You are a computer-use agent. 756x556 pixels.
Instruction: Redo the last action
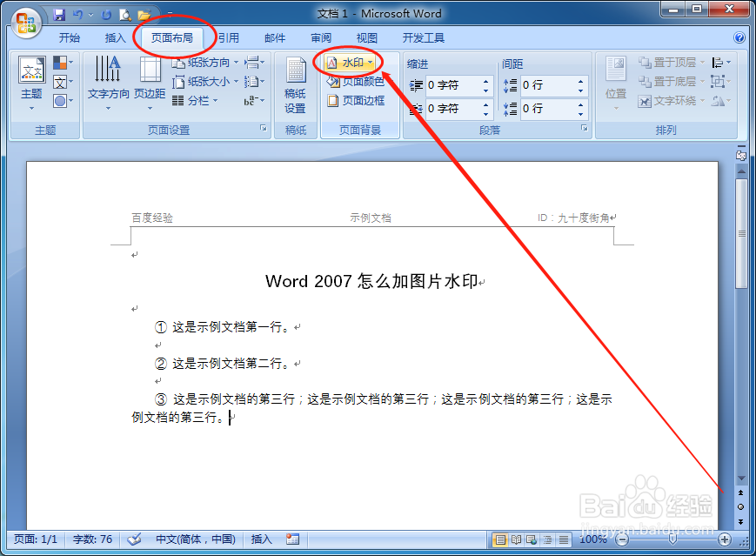click(106, 15)
